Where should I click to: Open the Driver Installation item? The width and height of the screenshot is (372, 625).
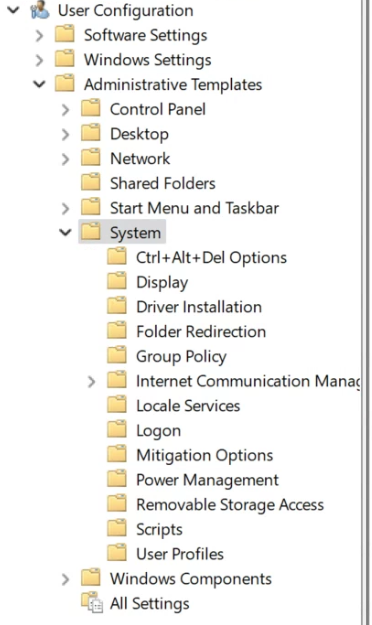click(199, 307)
